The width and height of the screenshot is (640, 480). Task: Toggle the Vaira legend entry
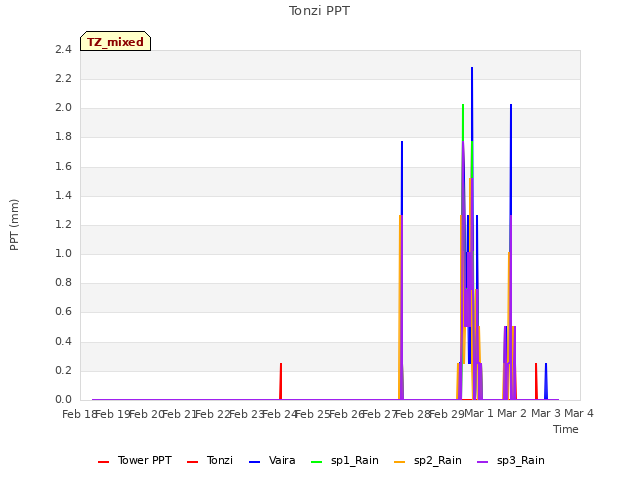[272, 461]
